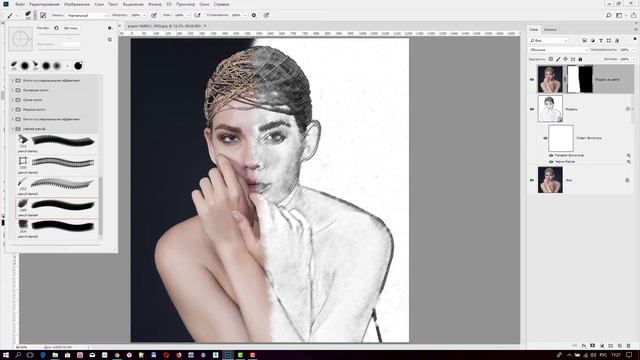Open layer fill (Заливка) dropdown

(633, 59)
